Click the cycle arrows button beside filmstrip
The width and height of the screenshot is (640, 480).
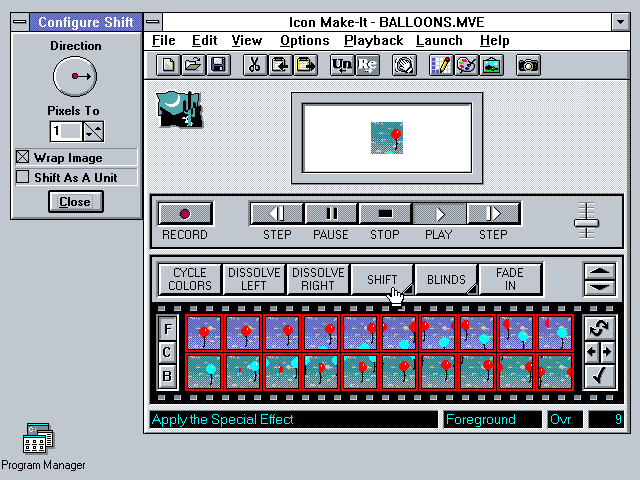coord(599,328)
